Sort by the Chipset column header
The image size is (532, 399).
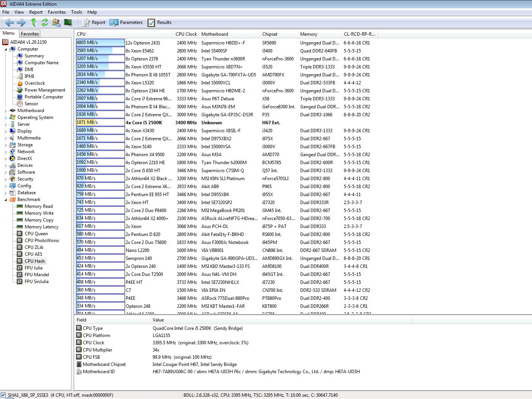[279, 34]
